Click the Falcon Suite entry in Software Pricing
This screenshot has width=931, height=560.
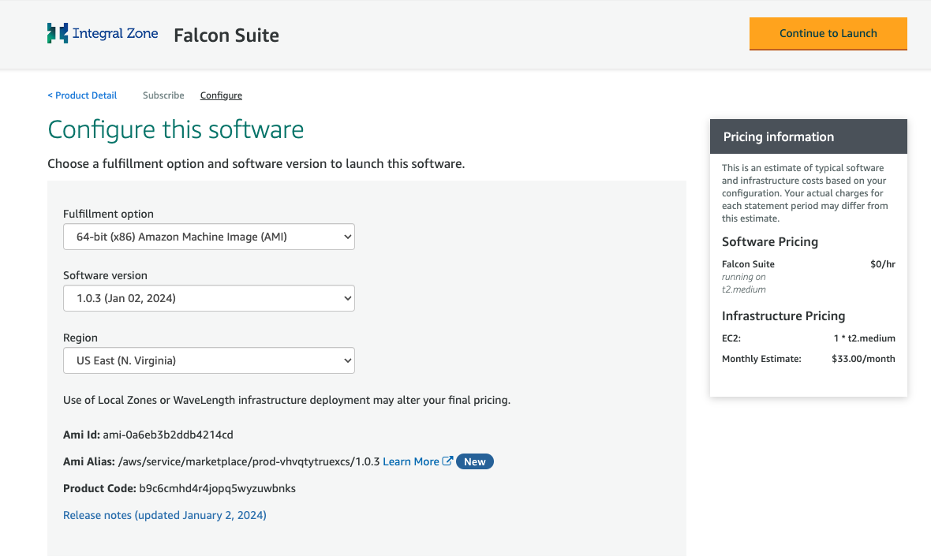[748, 263]
